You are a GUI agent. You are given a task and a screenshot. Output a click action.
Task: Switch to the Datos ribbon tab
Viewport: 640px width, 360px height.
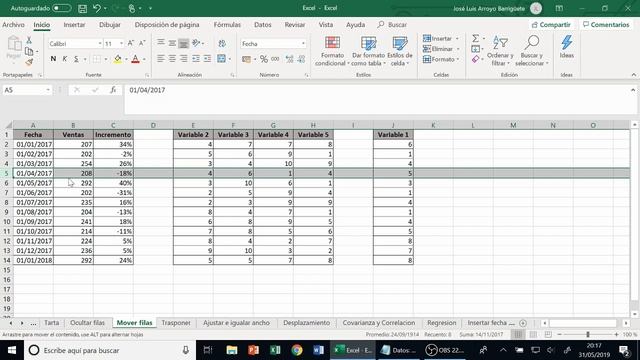(x=262, y=25)
